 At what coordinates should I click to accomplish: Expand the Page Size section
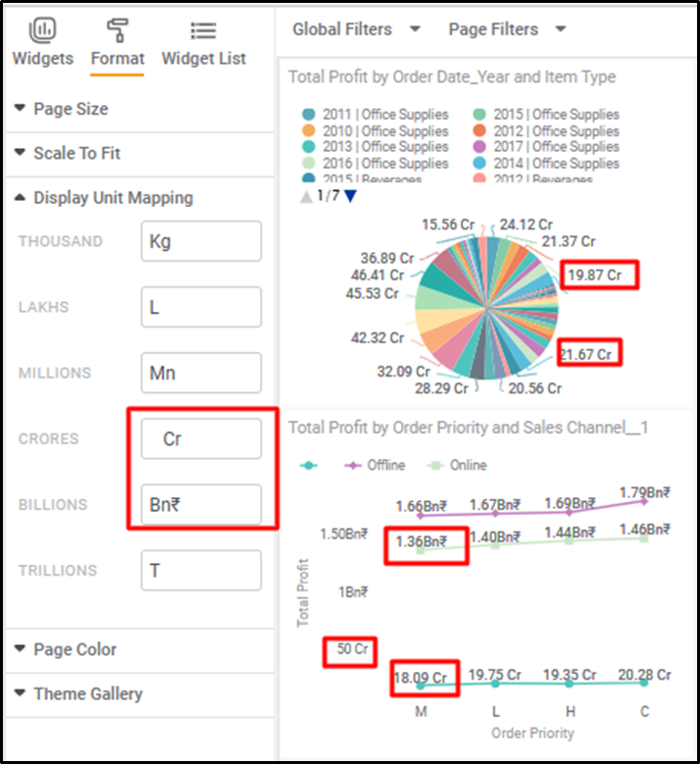click(x=139, y=109)
